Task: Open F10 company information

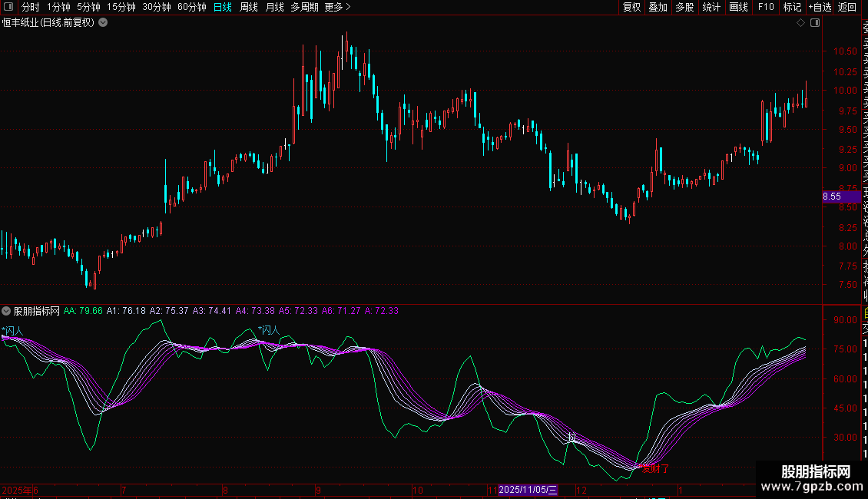Action: 766,7
